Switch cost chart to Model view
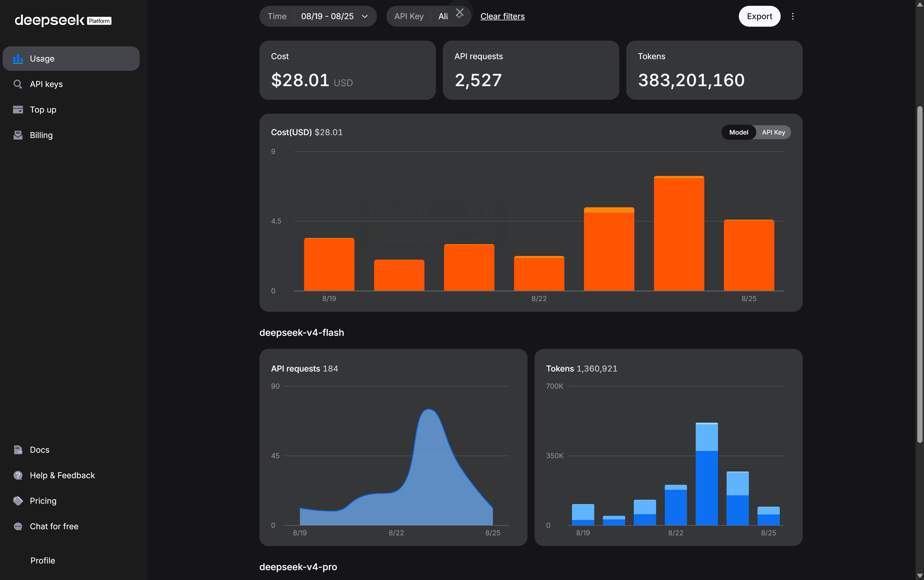924x580 pixels. (x=738, y=132)
